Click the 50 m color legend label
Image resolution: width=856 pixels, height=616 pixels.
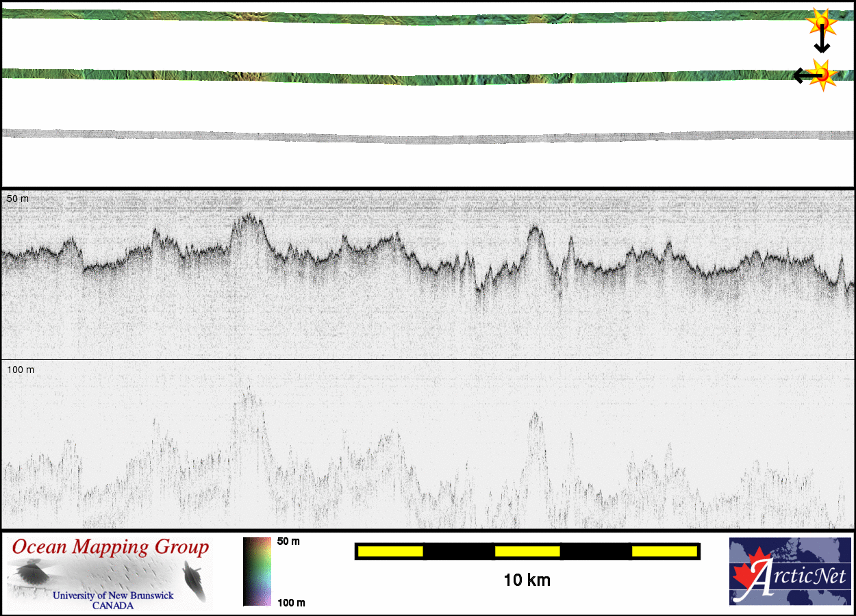coord(288,541)
